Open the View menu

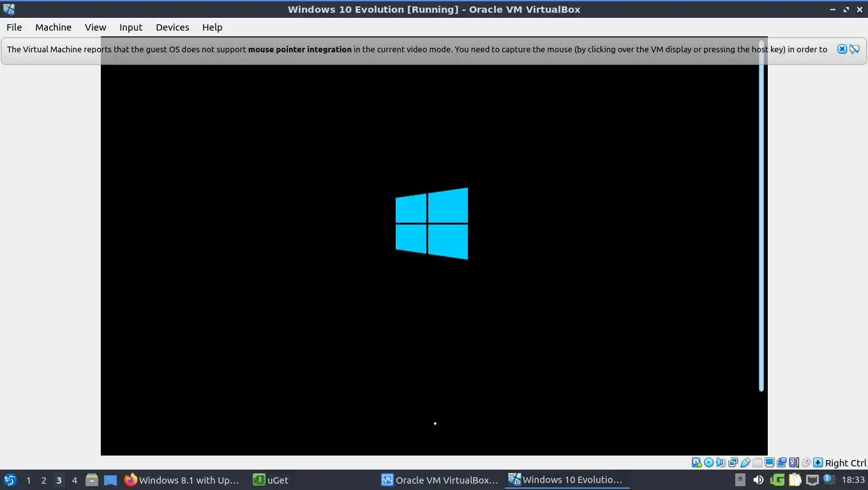(x=95, y=27)
